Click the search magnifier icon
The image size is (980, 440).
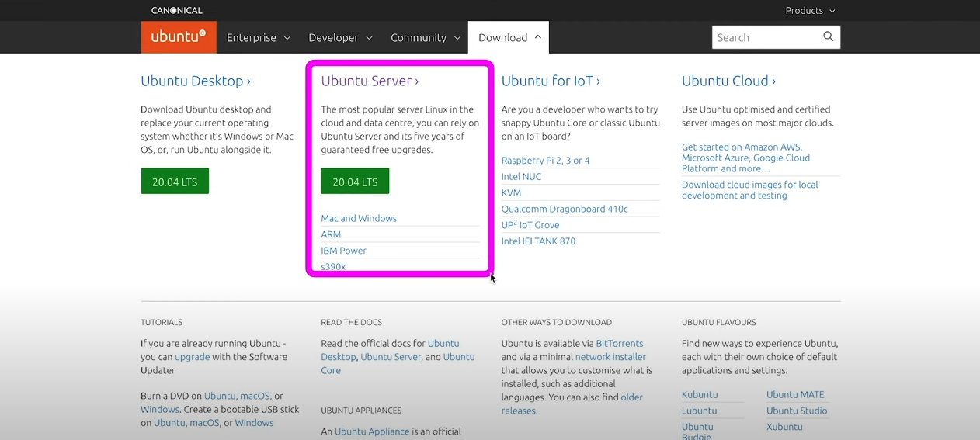click(x=829, y=36)
